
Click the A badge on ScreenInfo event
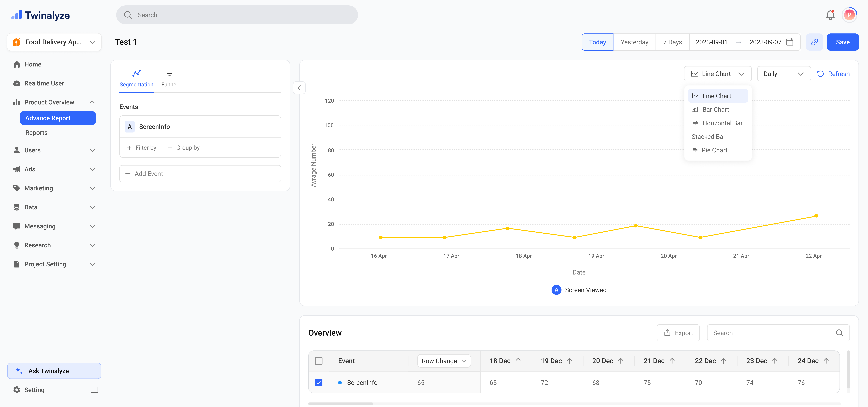(130, 127)
